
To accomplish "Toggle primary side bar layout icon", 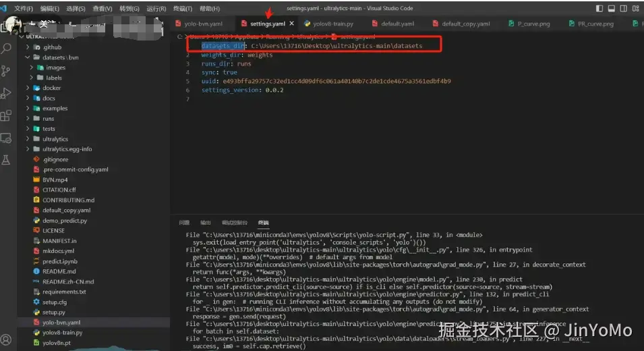I will click(x=599, y=8).
